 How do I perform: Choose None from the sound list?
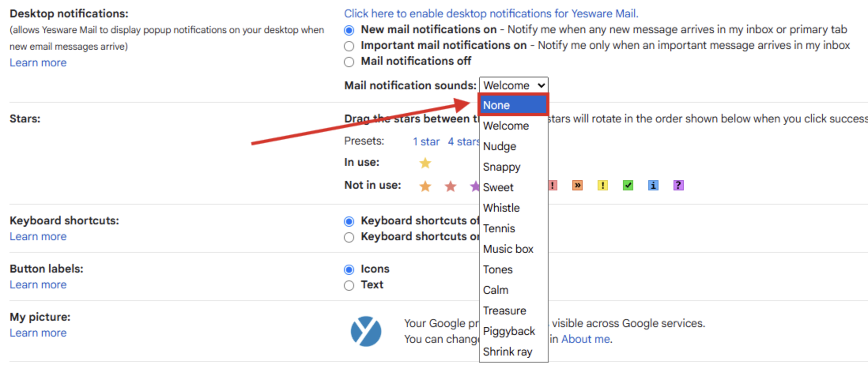click(513, 105)
